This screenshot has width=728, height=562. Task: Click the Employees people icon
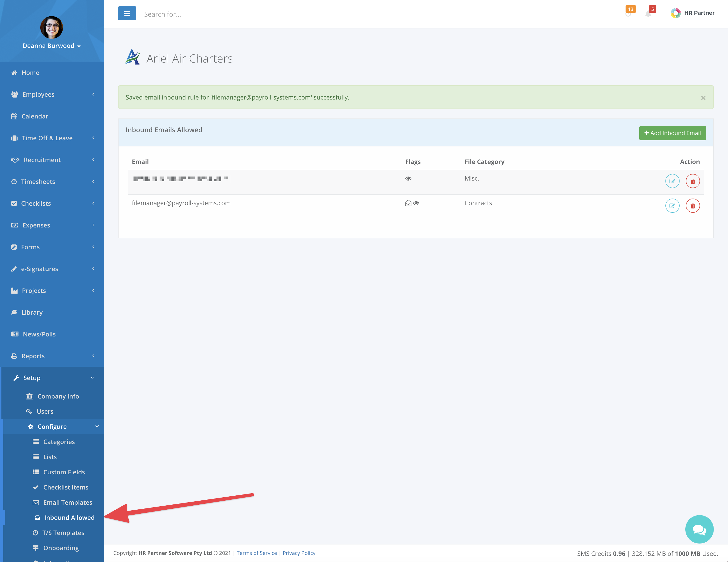(x=15, y=94)
